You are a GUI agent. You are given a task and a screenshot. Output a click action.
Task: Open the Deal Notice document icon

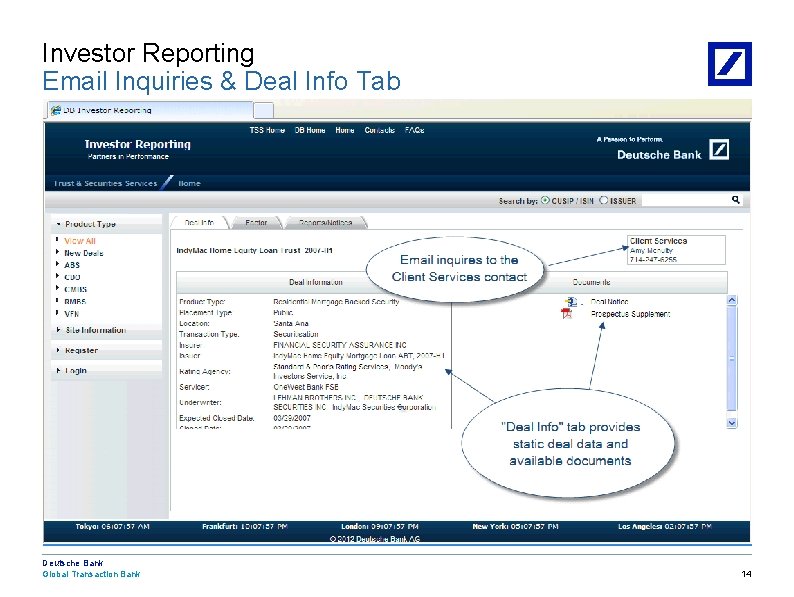click(571, 302)
